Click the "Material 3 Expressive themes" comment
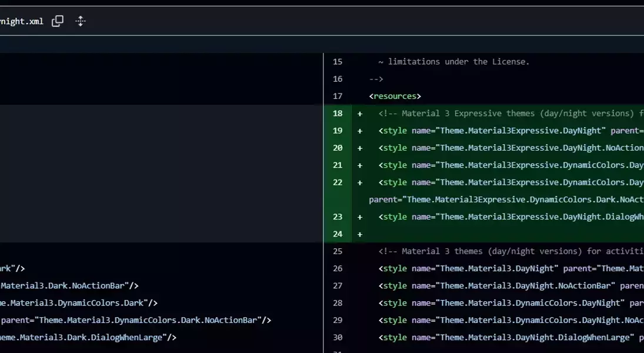Screen dimensions: 644x353 click(x=511, y=114)
